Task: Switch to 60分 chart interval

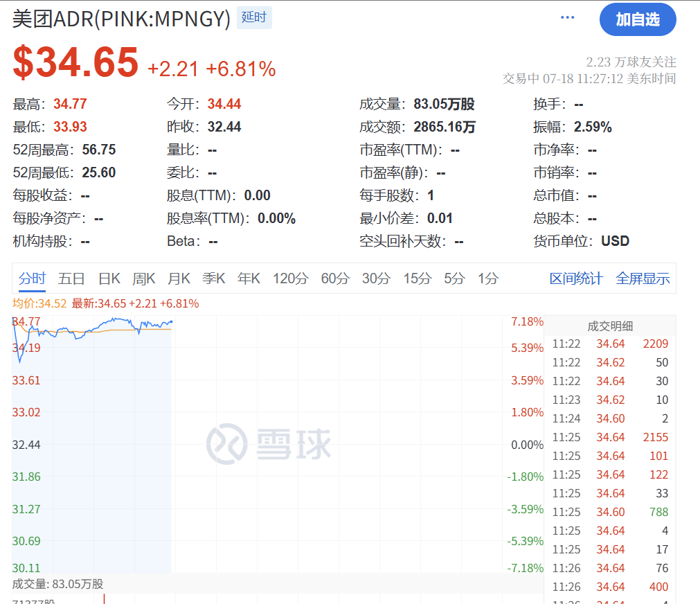Action: point(335,279)
